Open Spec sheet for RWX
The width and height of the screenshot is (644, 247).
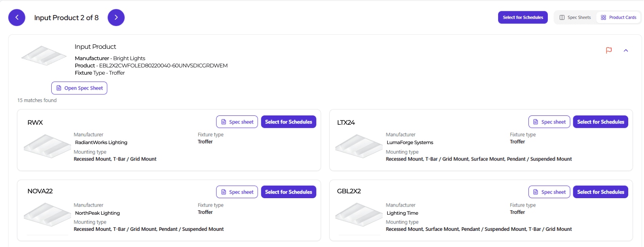pos(237,122)
